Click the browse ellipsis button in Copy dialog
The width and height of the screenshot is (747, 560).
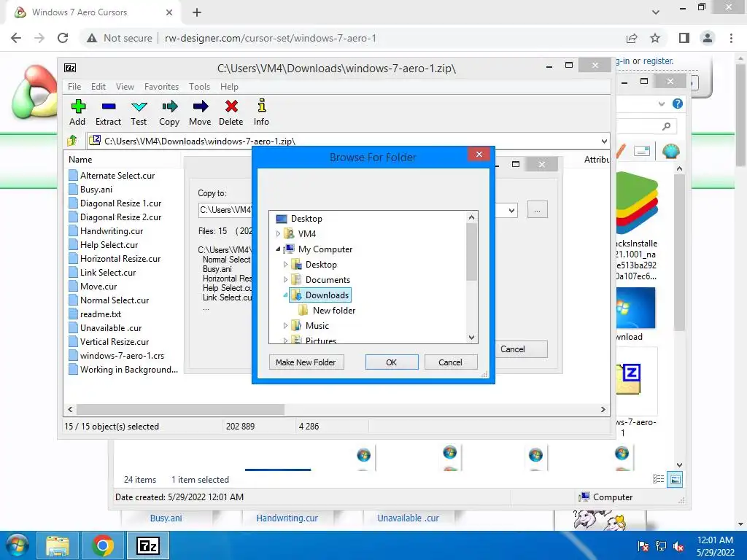[538, 209]
